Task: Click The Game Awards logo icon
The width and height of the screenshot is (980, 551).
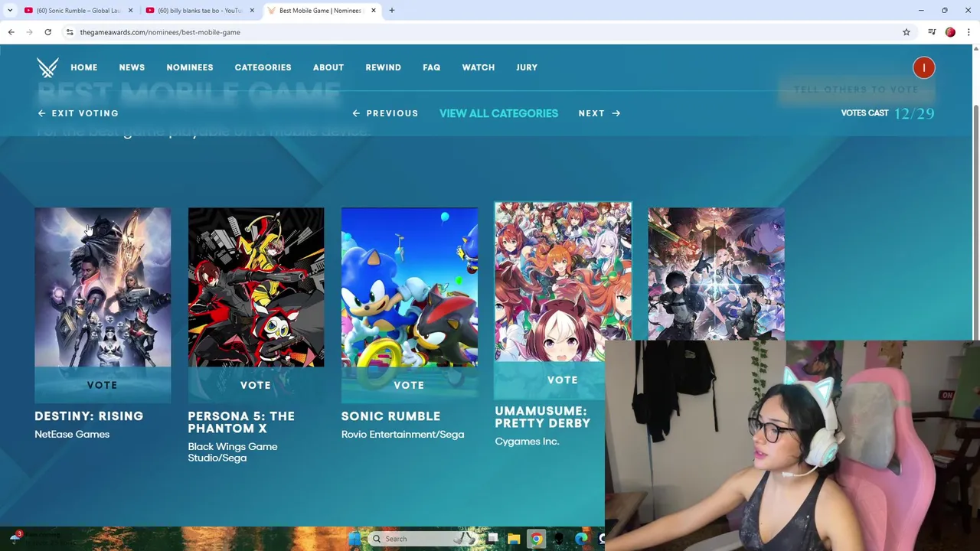Action: pos(47,67)
